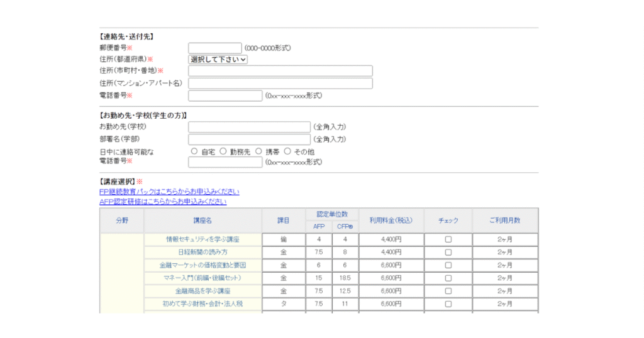Screen dimensions: 644x338
Task: Check the 金融マーケットの価格変動と要因 checkbox
Action: coord(448,265)
